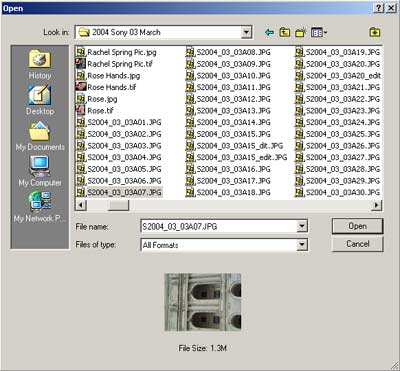Click the Cancel button
This screenshot has height=371, width=400.
tap(358, 244)
